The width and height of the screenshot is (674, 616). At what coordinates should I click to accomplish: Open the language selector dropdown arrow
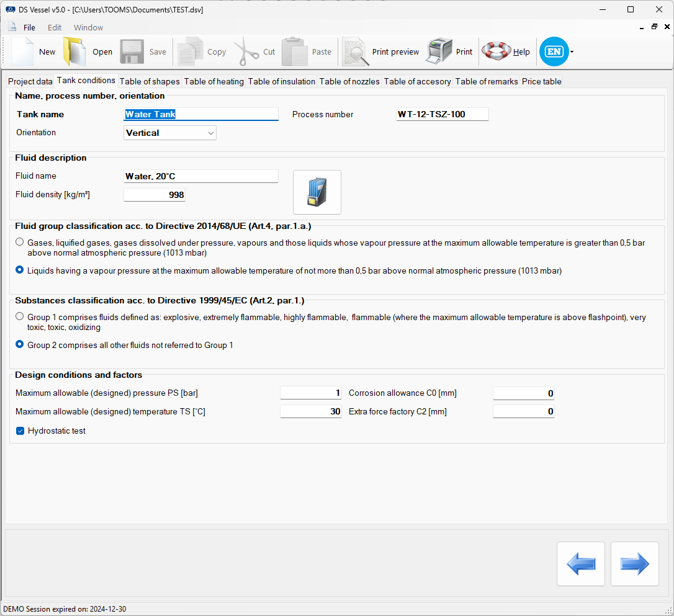[572, 52]
